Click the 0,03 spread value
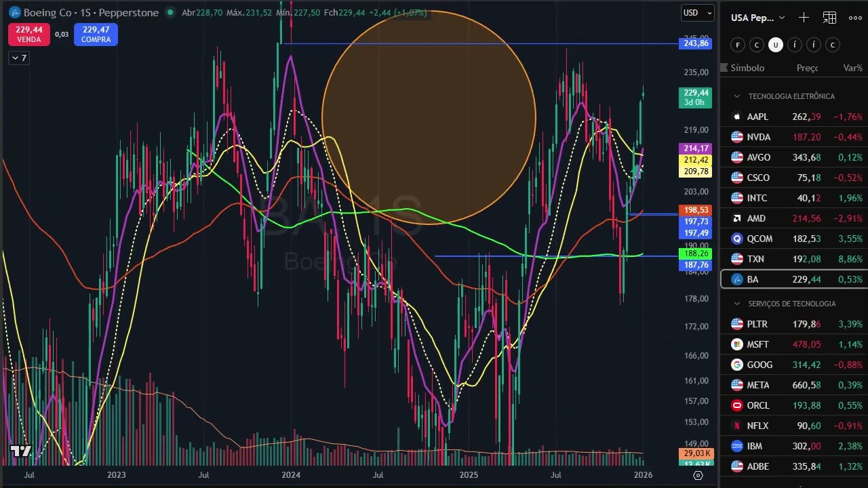The height and width of the screenshot is (488, 868). pyautogui.click(x=62, y=35)
